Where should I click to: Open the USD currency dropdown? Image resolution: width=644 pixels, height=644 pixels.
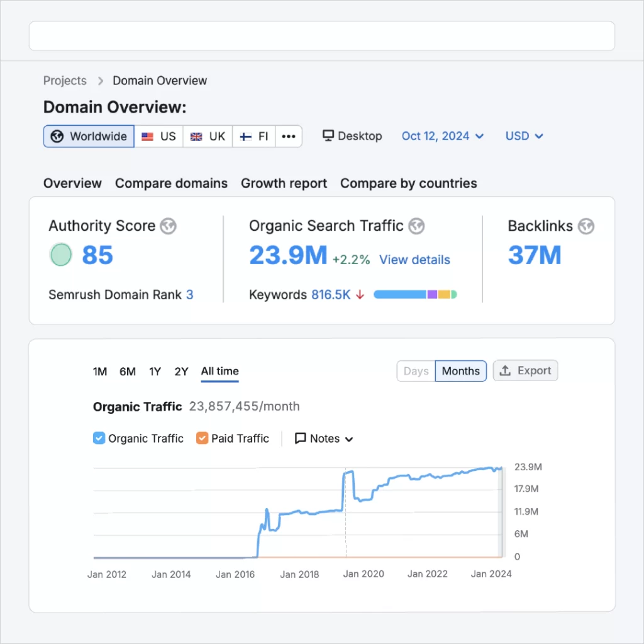click(x=524, y=136)
